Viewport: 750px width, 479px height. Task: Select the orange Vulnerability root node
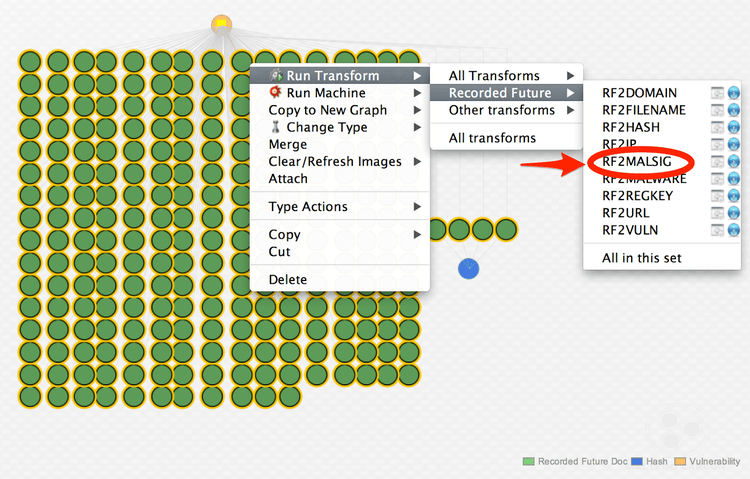pyautogui.click(x=222, y=24)
